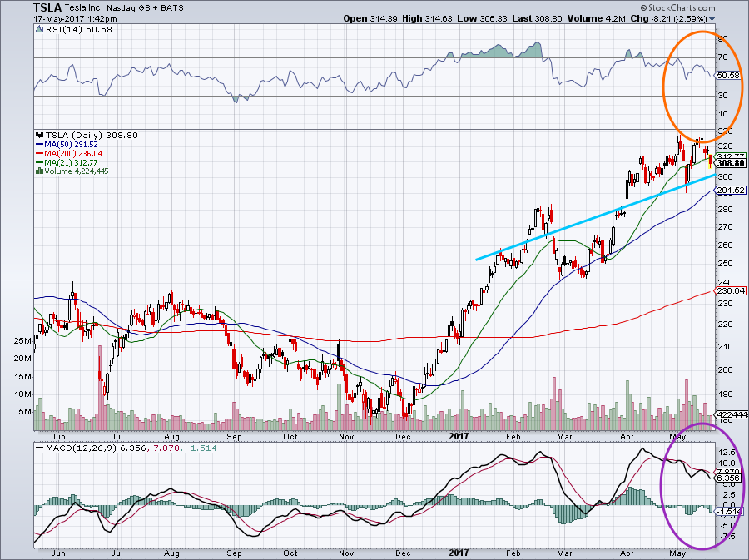Click the Chg -8.21 (-2.59%) value
This screenshot has height=560, width=749.
coord(668,18)
